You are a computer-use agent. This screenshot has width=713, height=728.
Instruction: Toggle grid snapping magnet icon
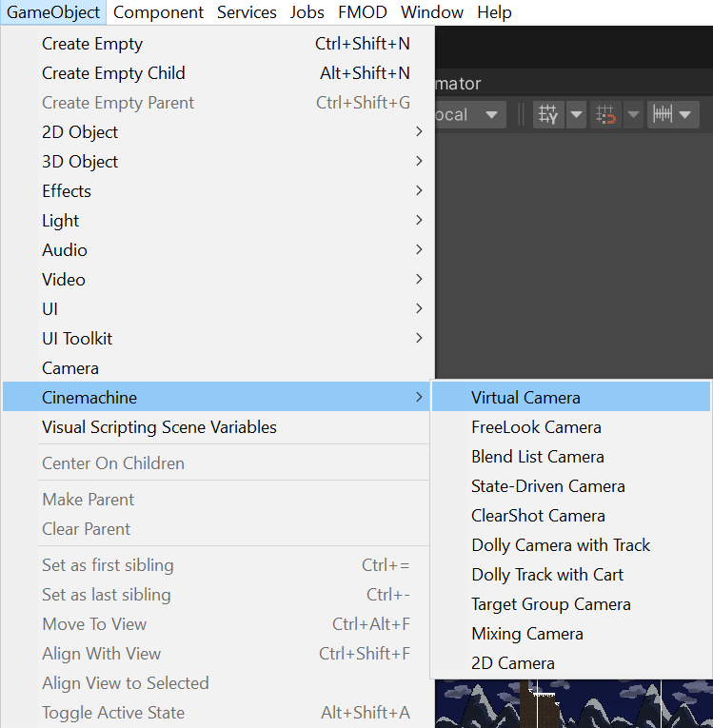point(605,115)
